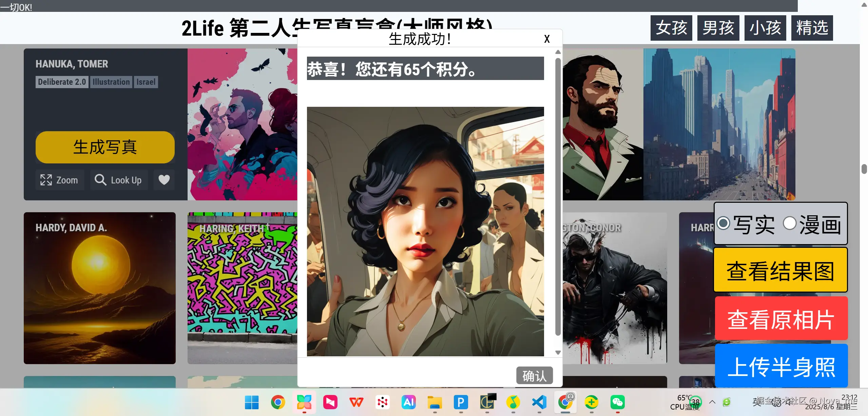Open the 精选 tab
Viewport: 868px width, 416px height.
coord(812,28)
